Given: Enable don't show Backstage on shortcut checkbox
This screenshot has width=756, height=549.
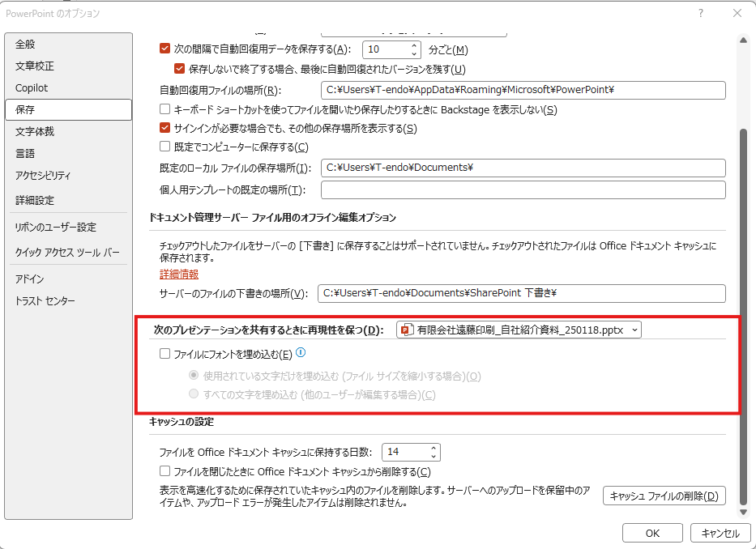Looking at the screenshot, I should 165,109.
